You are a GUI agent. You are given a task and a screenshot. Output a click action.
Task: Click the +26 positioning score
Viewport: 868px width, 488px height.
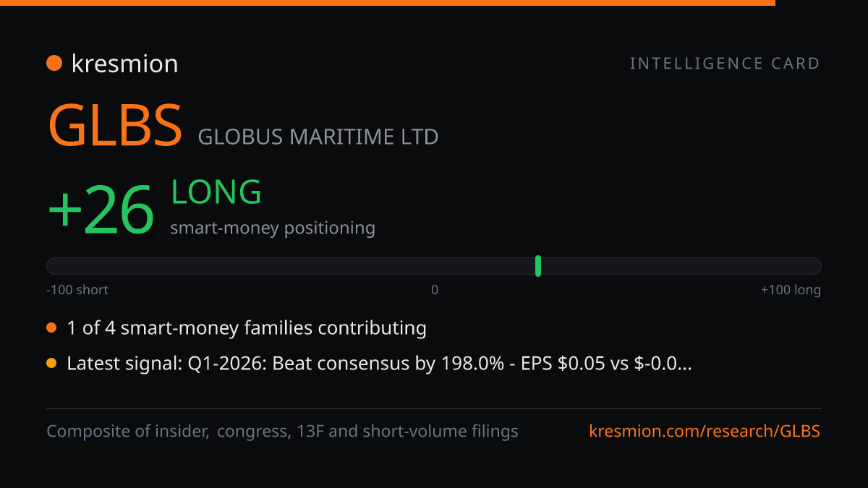pyautogui.click(x=101, y=210)
